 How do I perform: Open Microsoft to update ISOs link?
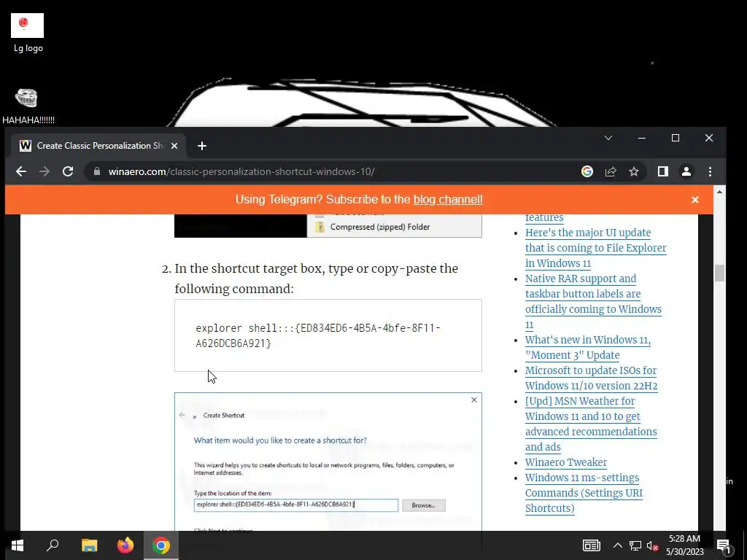point(591,378)
